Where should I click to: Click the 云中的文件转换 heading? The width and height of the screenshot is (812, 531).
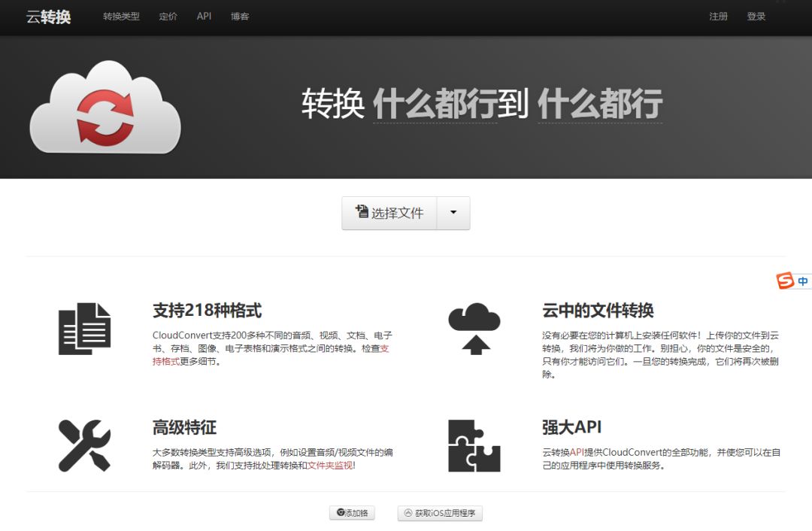pyautogui.click(x=598, y=311)
